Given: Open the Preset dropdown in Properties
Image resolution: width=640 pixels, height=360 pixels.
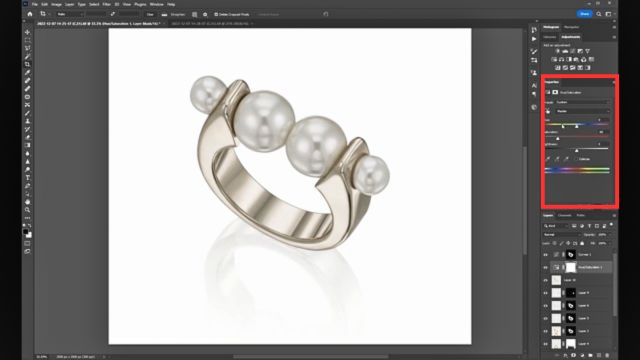Looking at the screenshot, I should 582,102.
